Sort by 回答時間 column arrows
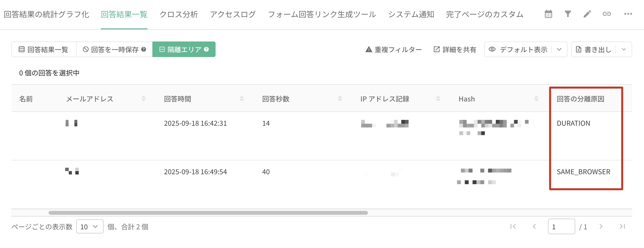 pos(242,99)
